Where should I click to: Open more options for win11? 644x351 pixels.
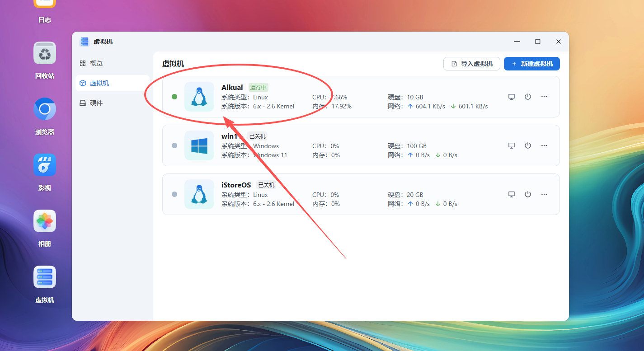[544, 145]
